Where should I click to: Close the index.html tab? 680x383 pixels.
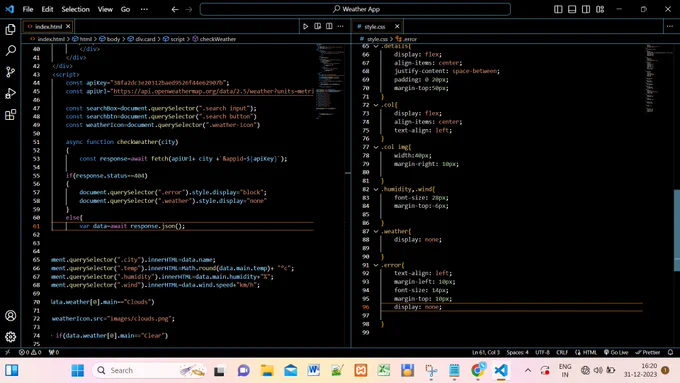[x=68, y=26]
